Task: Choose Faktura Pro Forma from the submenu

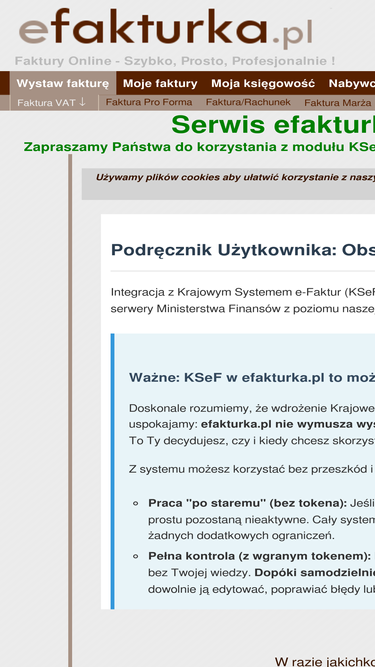Action: (149, 102)
